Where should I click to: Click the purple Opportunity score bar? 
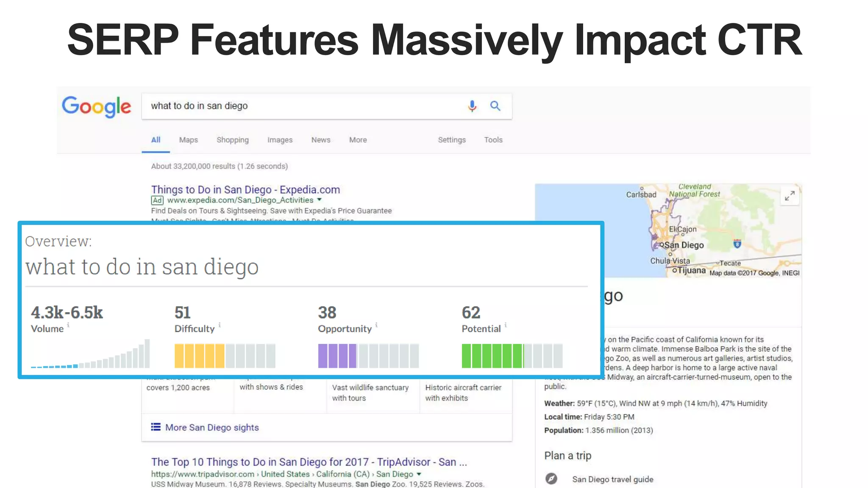pos(368,356)
